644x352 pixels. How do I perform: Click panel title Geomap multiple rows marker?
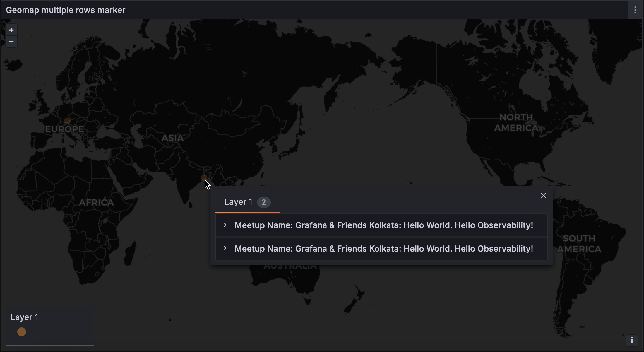(66, 10)
